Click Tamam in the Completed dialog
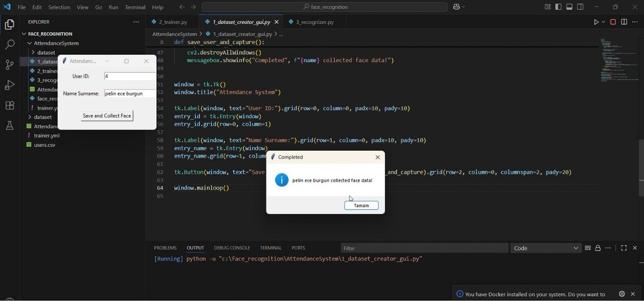Screen dimensions: 644x301 coord(361,206)
